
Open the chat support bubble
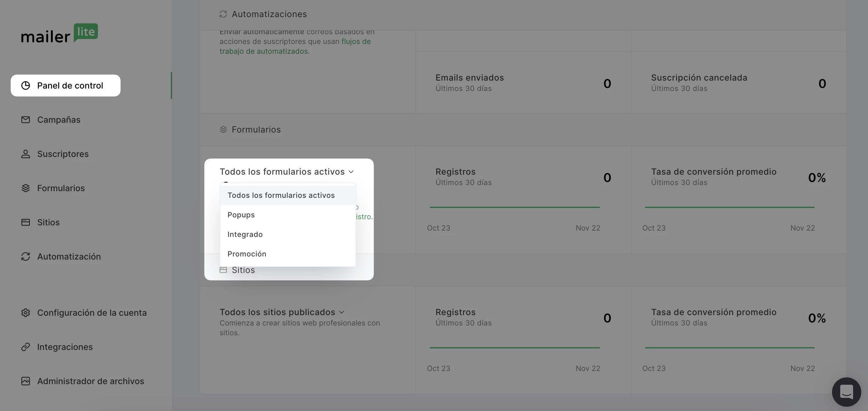click(846, 392)
